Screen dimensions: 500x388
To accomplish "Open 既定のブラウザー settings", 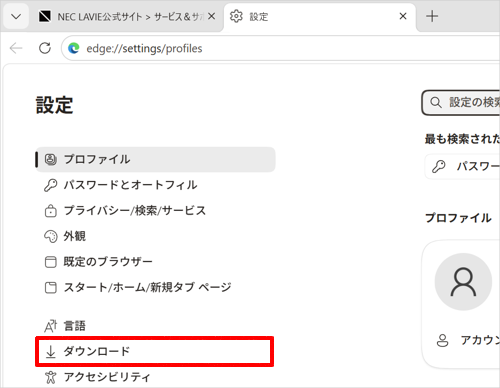I will coord(155,262).
